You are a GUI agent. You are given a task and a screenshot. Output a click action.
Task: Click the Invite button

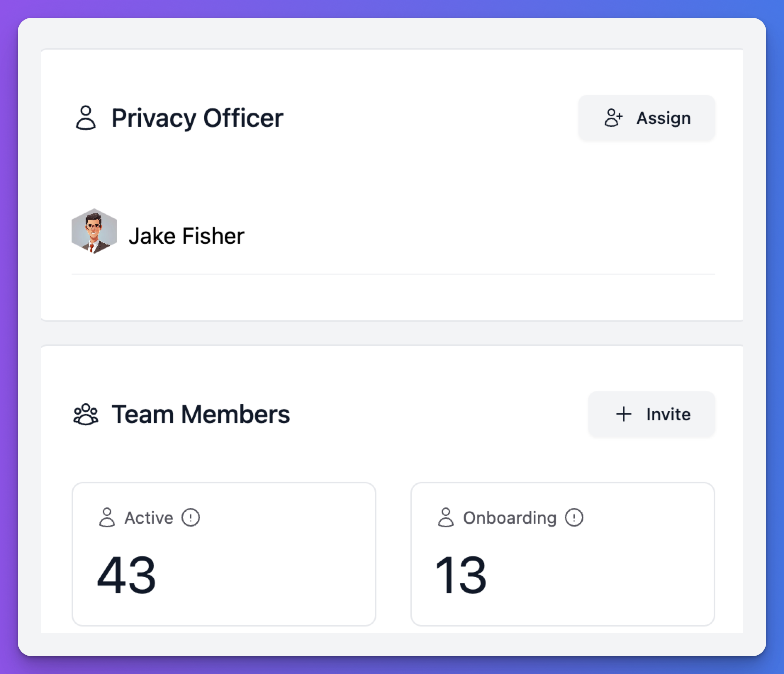pyautogui.click(x=651, y=414)
